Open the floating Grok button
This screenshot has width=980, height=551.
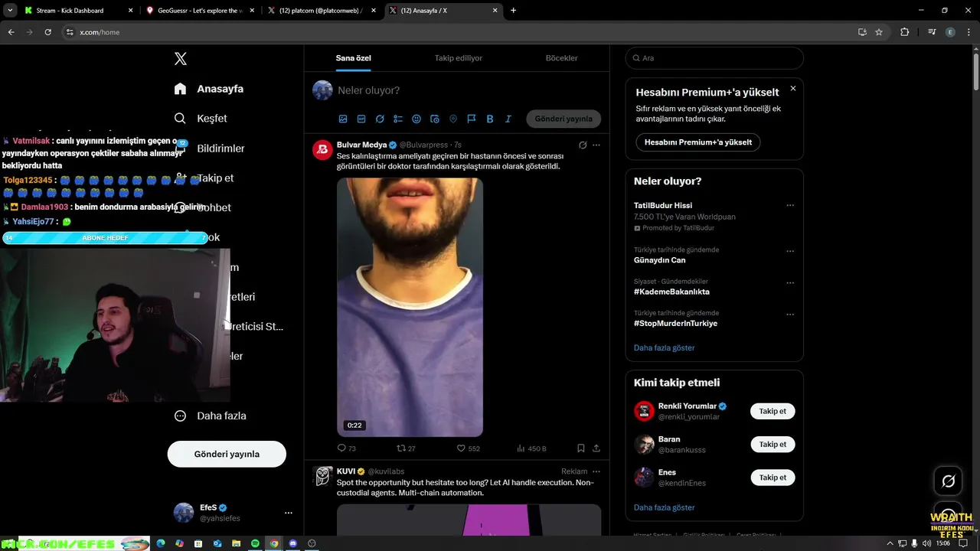(x=948, y=481)
